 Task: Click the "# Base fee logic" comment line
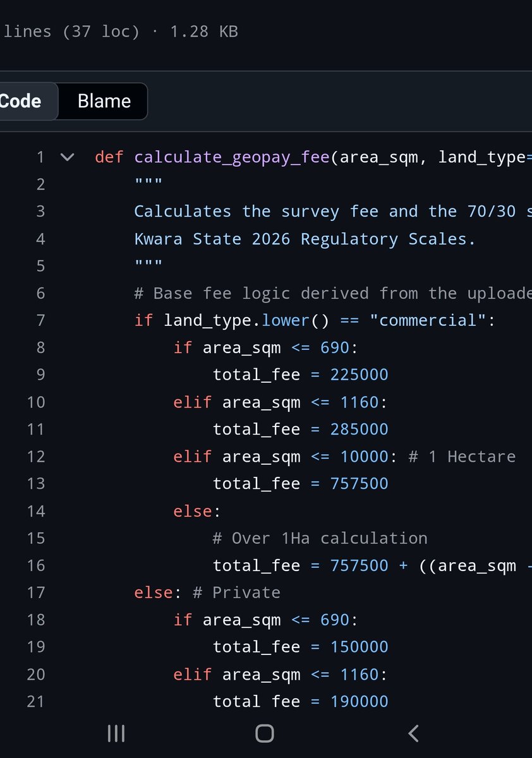333,294
